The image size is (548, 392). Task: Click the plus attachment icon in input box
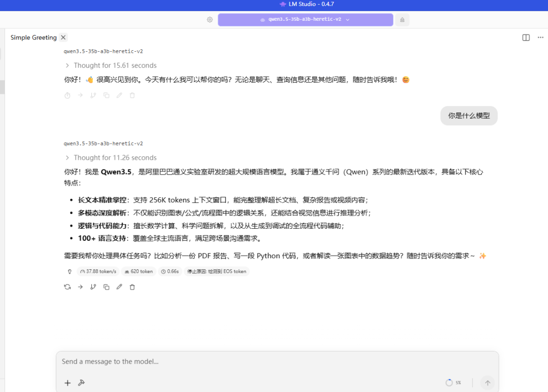point(67,383)
